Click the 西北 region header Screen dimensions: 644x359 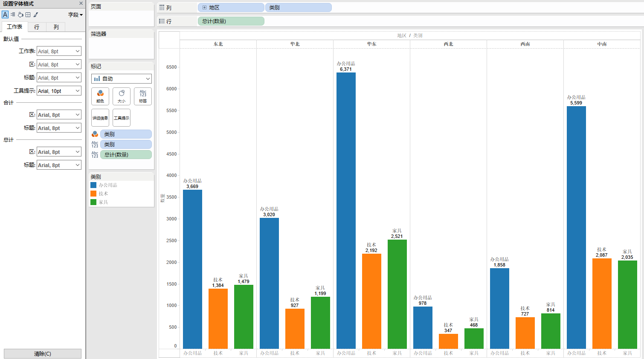click(448, 44)
